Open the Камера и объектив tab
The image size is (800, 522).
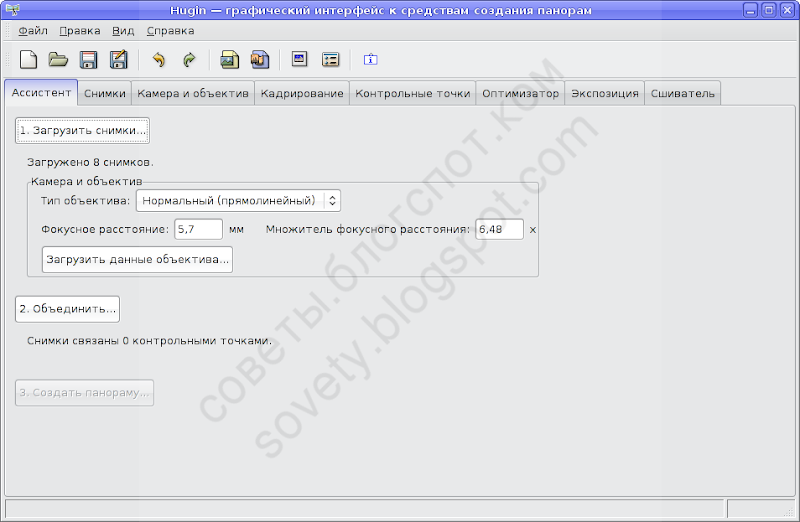click(x=193, y=93)
